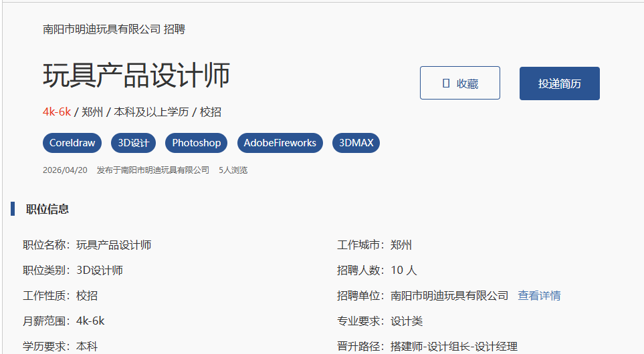Screen dimensions: 644x354
Task: Click the 2026/04/20 posting date
Action: pyautogui.click(x=65, y=170)
